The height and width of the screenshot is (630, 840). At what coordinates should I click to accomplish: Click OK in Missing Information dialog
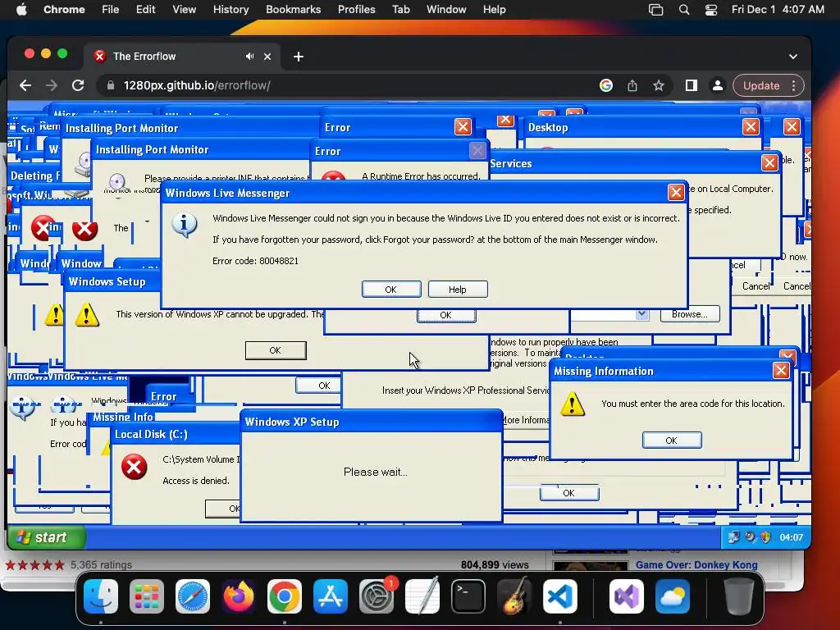tap(672, 441)
